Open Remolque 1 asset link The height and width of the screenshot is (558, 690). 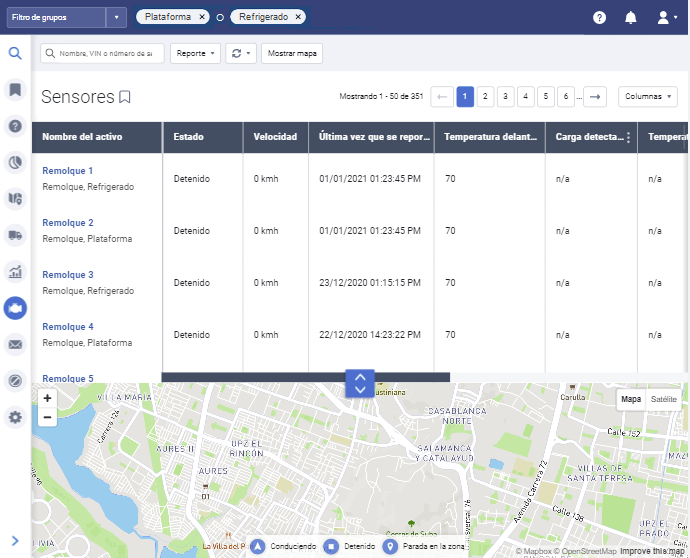pyautogui.click(x=67, y=171)
